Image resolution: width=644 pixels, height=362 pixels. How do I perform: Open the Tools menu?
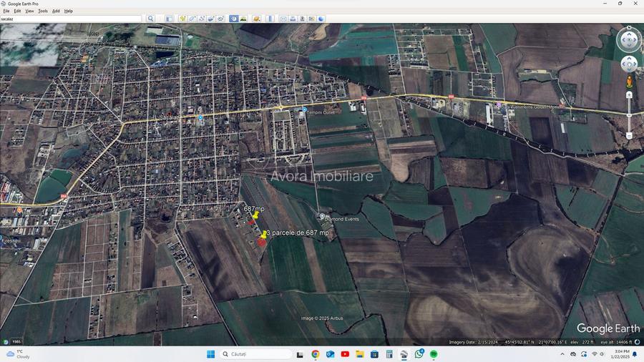(x=43, y=11)
